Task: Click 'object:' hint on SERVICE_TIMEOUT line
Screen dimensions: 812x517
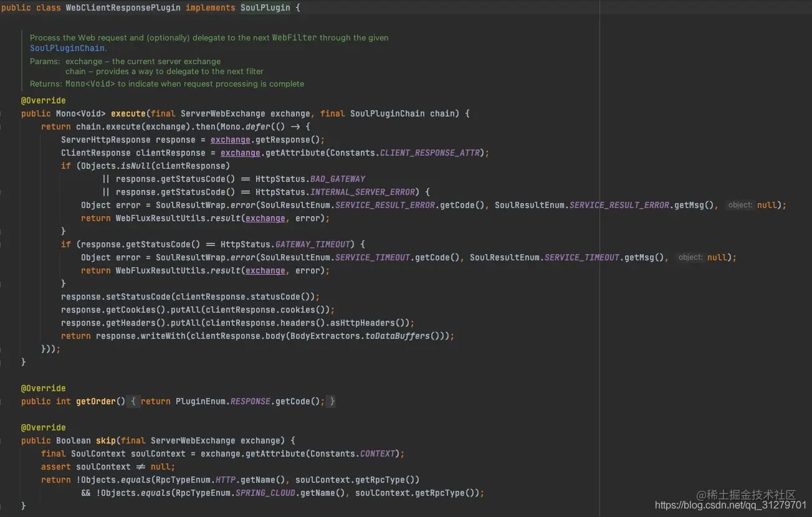Action: click(690, 257)
